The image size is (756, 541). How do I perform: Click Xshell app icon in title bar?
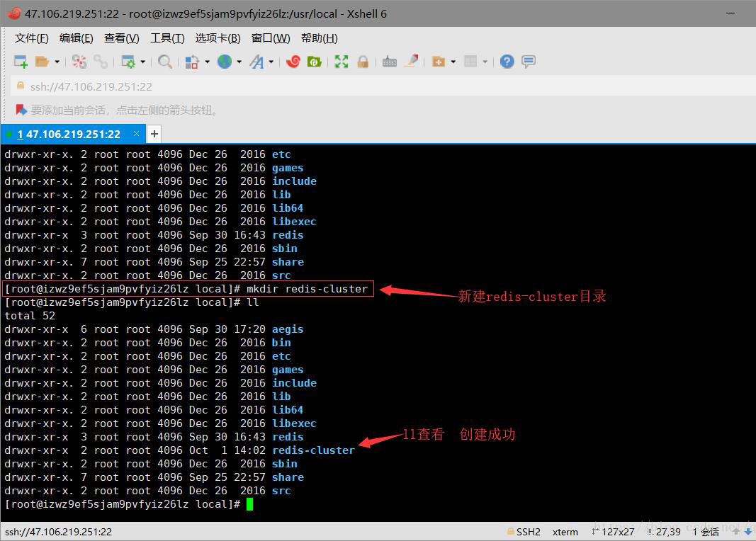click(x=14, y=13)
